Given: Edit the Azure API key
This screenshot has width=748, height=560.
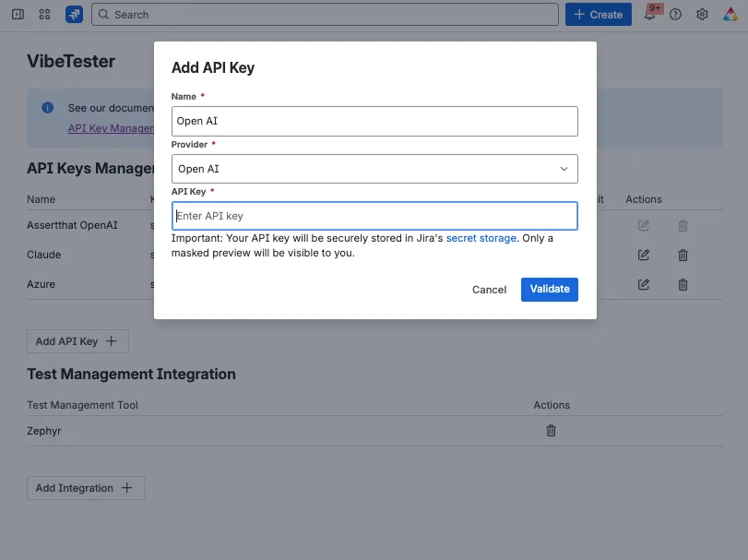Looking at the screenshot, I should tap(644, 284).
